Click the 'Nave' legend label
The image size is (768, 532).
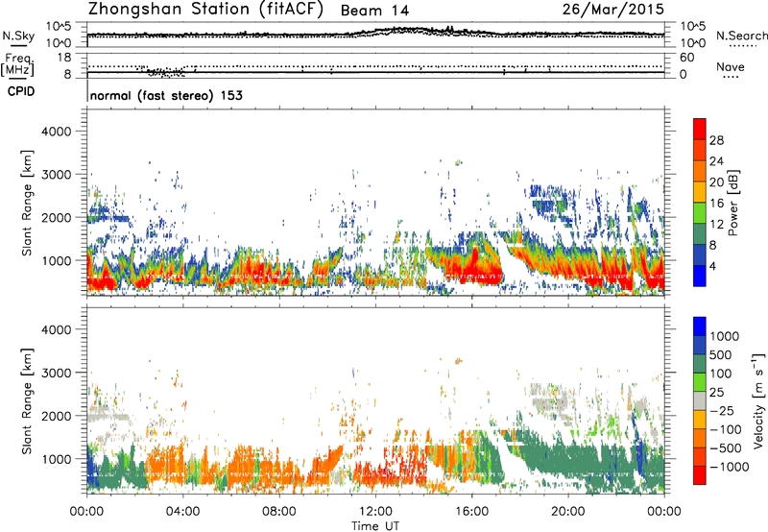pos(731,66)
